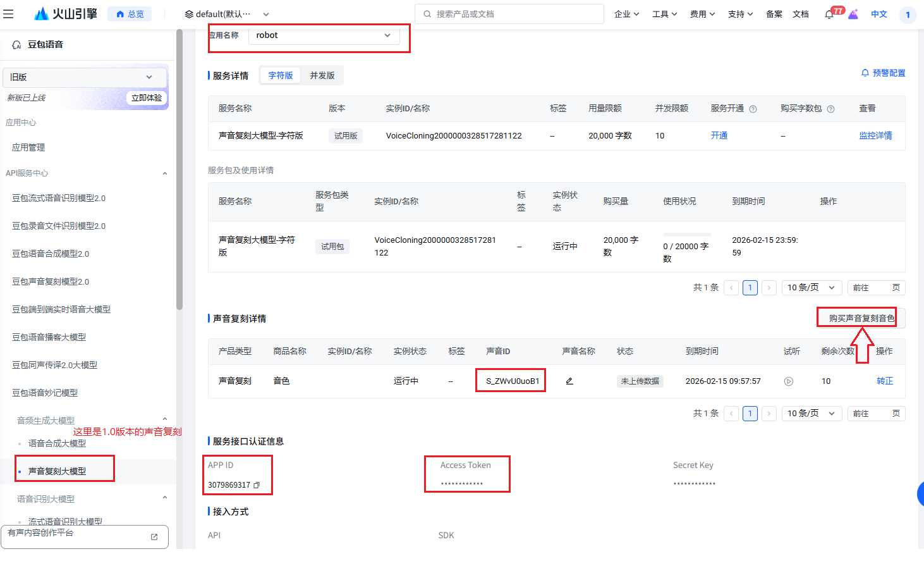Open the 旧版 version dropdown
Viewport: 924px width, 561px height.
tap(85, 77)
